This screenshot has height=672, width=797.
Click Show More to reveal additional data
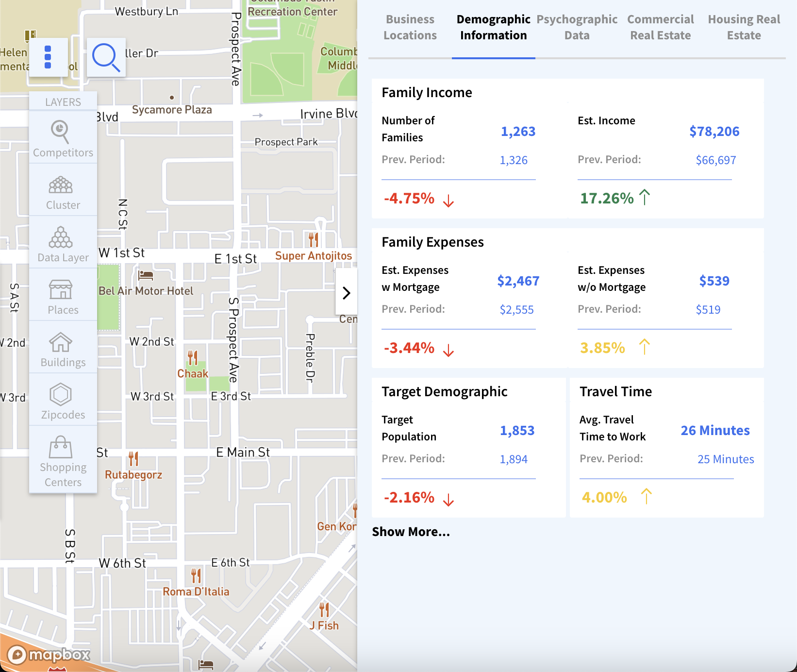tap(411, 532)
